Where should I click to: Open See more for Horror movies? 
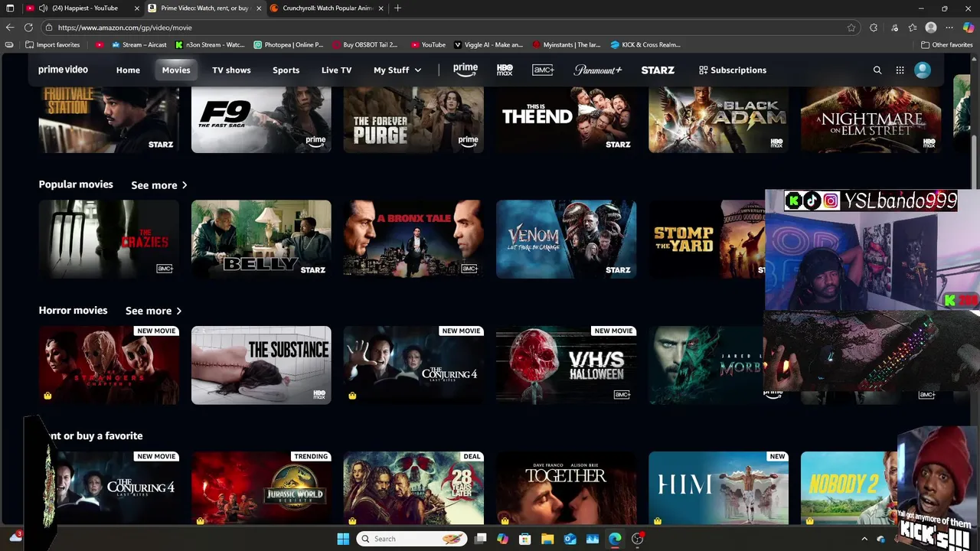tap(154, 311)
